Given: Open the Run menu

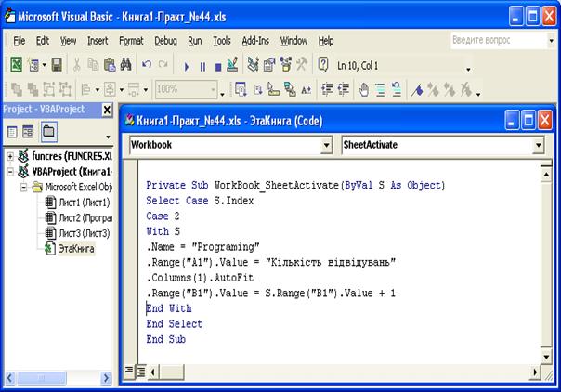Looking at the screenshot, I should point(195,41).
